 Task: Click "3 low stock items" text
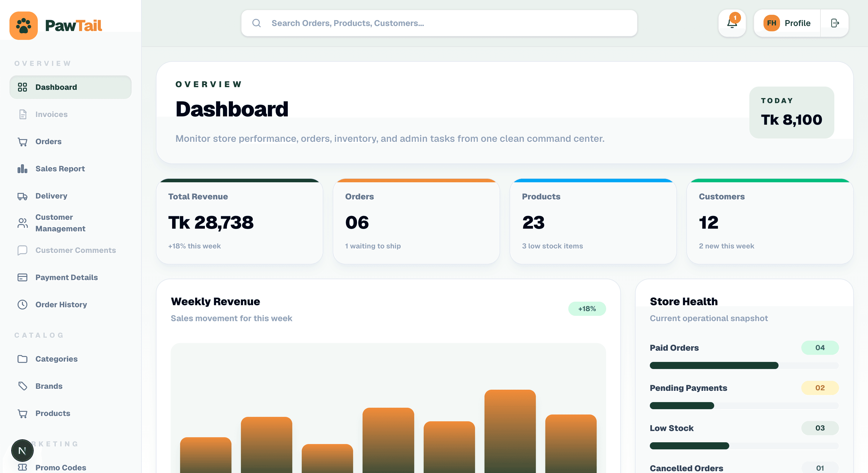click(x=552, y=246)
